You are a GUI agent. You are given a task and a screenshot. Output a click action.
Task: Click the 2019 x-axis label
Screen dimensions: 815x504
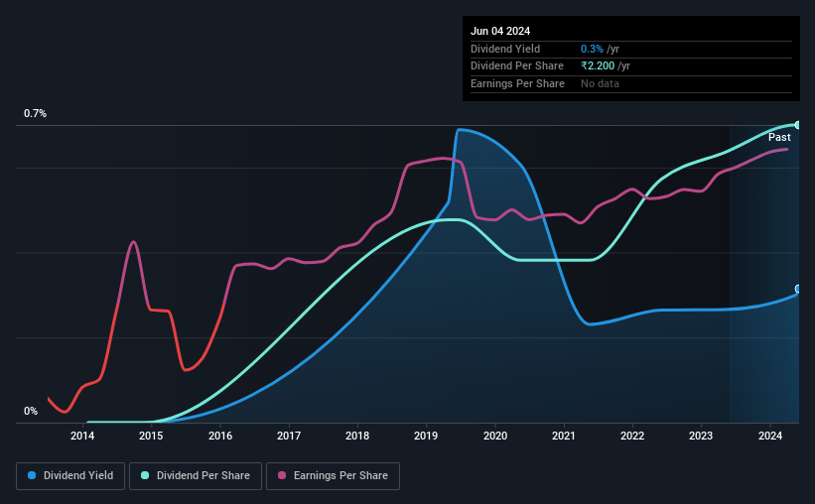(426, 436)
